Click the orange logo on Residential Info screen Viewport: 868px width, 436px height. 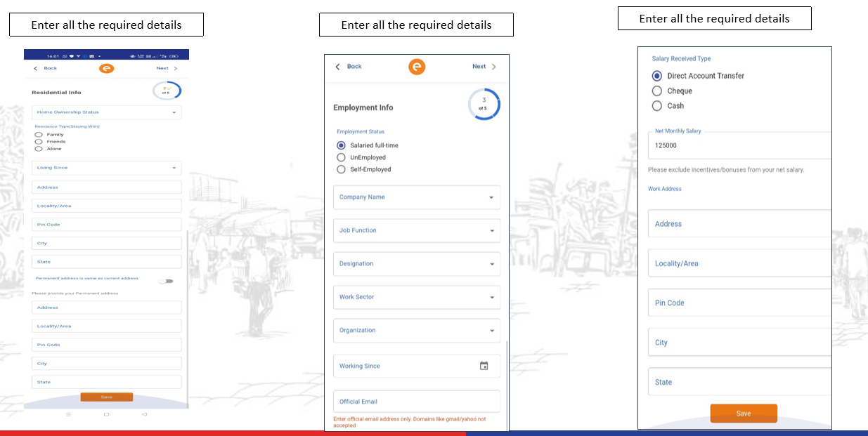[x=106, y=68]
